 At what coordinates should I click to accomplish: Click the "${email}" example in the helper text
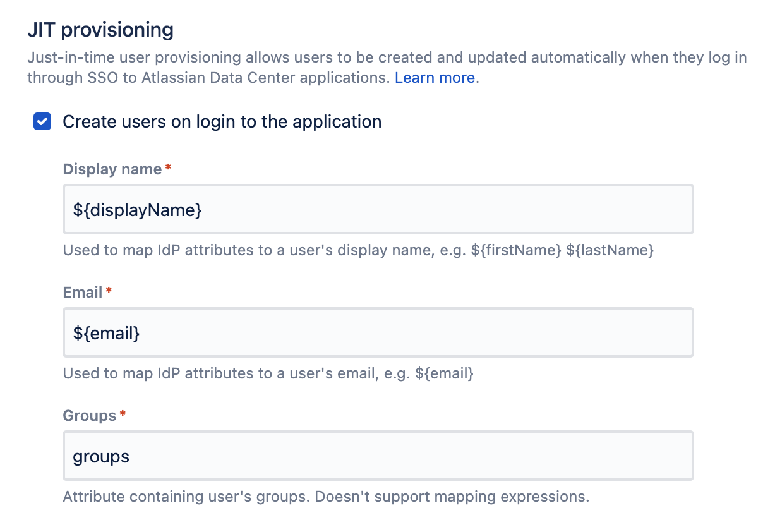(x=444, y=373)
